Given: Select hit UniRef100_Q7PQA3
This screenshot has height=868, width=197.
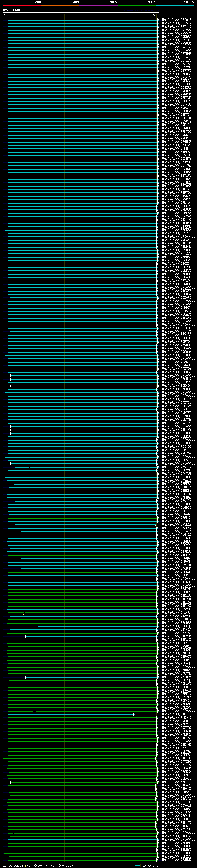Looking at the screenshot, I should point(176,558).
